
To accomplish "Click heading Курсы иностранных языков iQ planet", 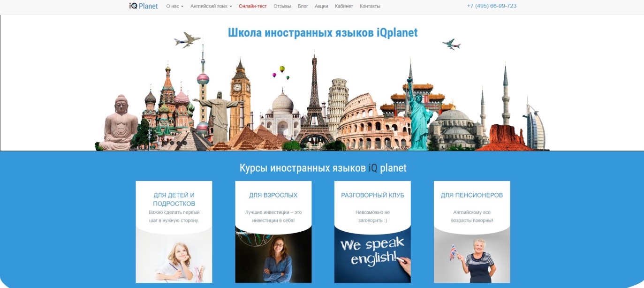I will 323,168.
